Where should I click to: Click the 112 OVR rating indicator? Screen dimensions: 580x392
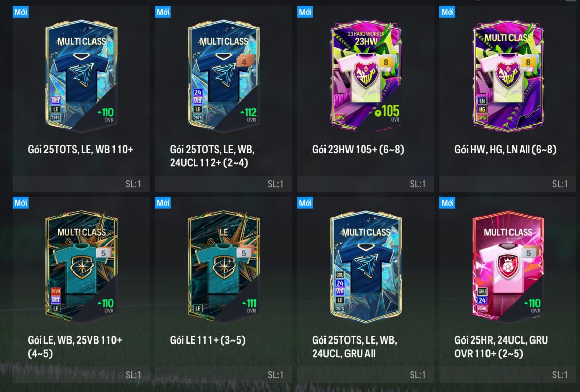click(x=248, y=114)
